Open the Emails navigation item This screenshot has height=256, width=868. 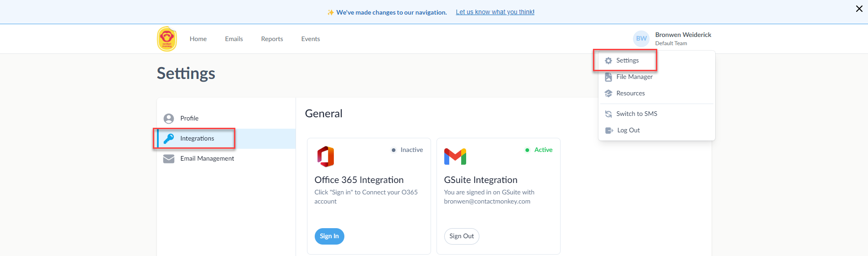click(234, 39)
